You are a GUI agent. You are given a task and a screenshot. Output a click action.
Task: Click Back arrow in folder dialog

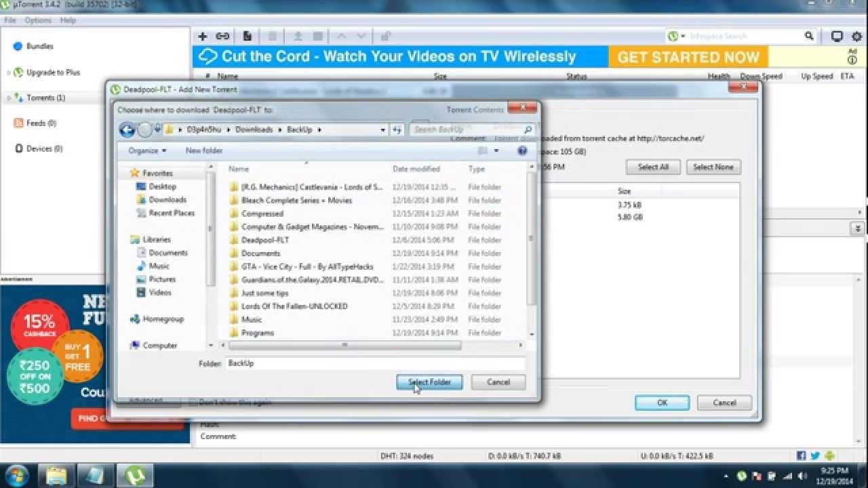point(127,129)
